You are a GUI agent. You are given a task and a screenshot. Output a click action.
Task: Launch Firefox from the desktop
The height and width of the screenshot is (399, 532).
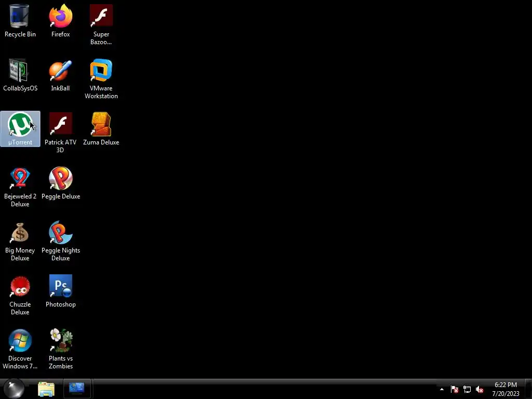pyautogui.click(x=60, y=21)
